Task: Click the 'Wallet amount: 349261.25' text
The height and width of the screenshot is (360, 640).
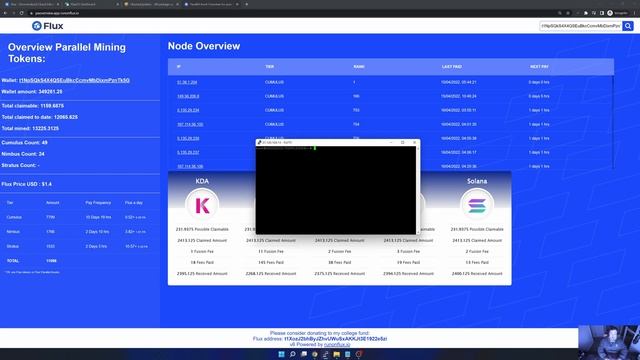Action: (32, 92)
